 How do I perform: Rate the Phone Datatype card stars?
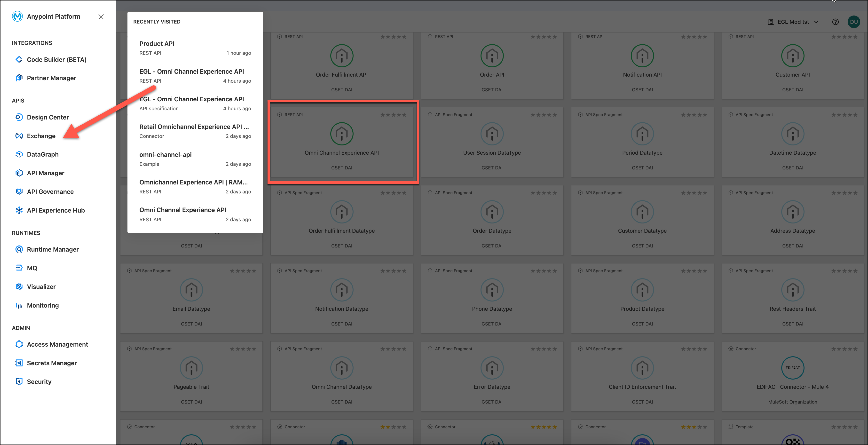pos(544,271)
